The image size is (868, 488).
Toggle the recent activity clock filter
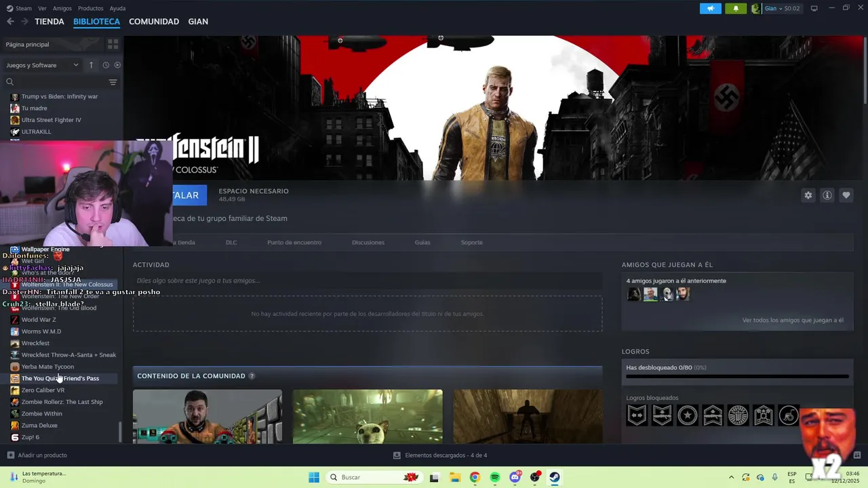coord(106,65)
